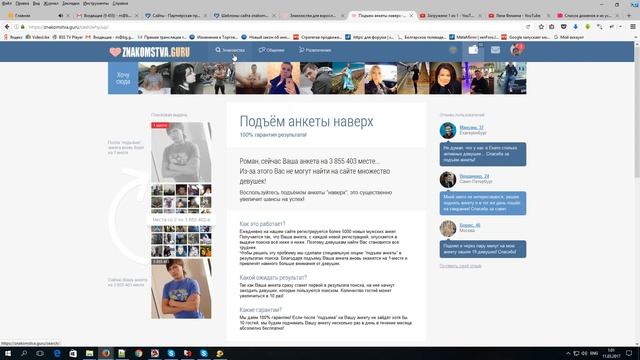This screenshot has height=360, width=640.
Task: Open the Файл menu
Action: pyautogui.click(x=7, y=3)
